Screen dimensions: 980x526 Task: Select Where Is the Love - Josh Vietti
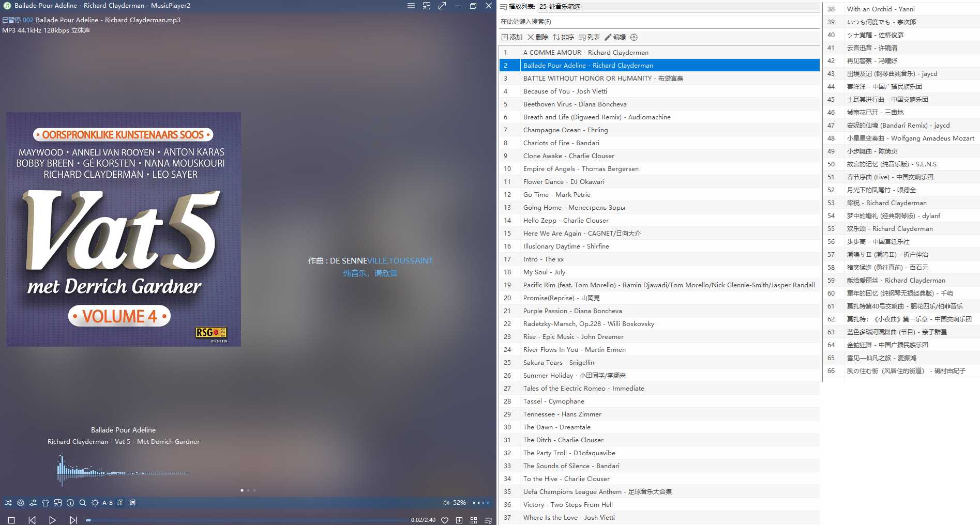pyautogui.click(x=659, y=517)
